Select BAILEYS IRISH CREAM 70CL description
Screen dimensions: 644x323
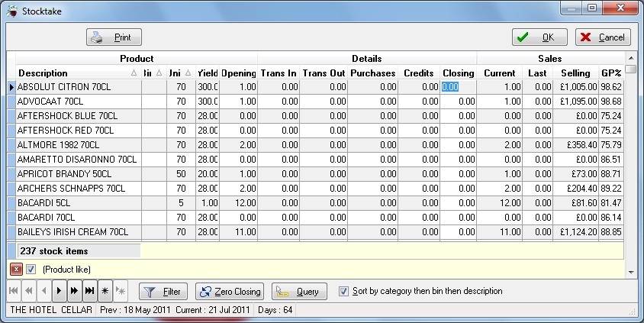(79, 232)
